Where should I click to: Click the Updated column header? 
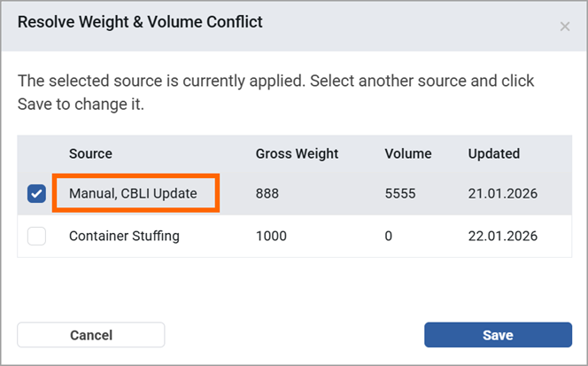(x=494, y=154)
